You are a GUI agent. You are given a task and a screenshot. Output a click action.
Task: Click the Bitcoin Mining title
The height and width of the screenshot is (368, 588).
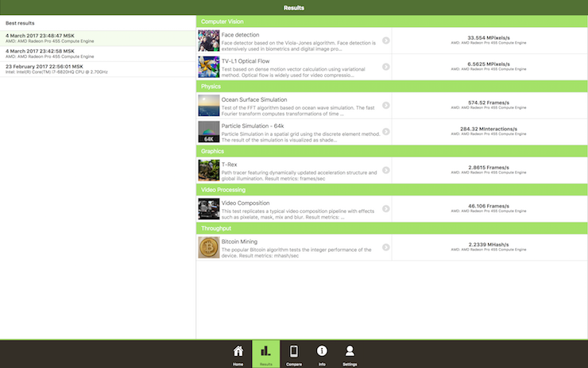tap(239, 242)
